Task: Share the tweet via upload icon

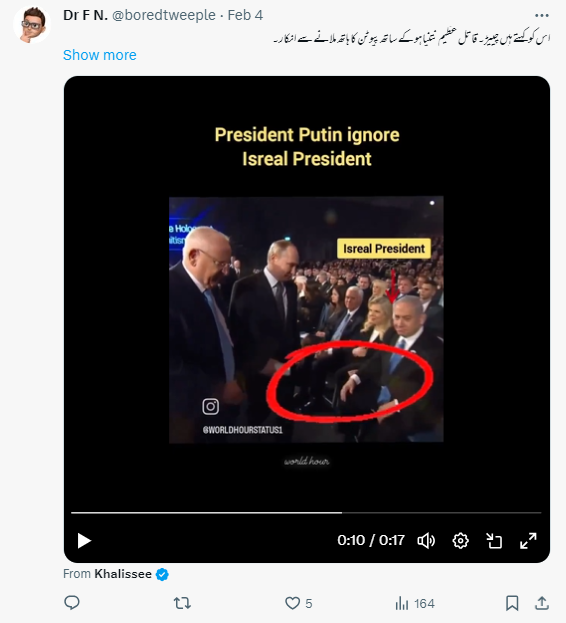Action: coord(542,603)
